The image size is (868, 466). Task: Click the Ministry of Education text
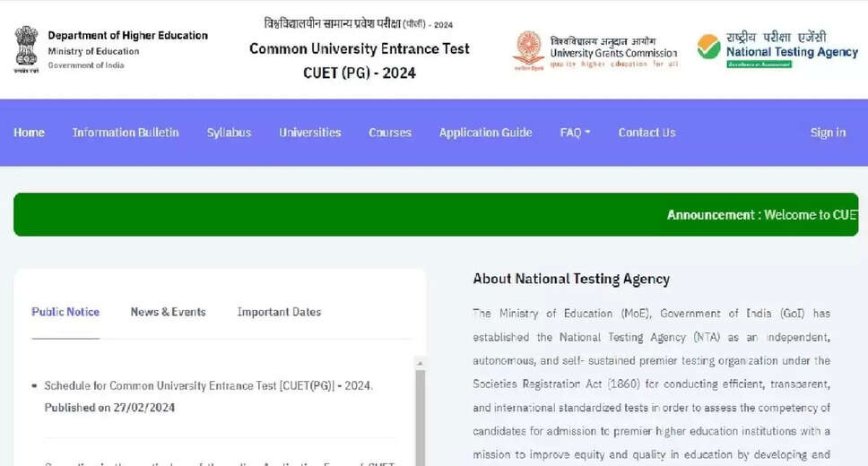point(93,51)
